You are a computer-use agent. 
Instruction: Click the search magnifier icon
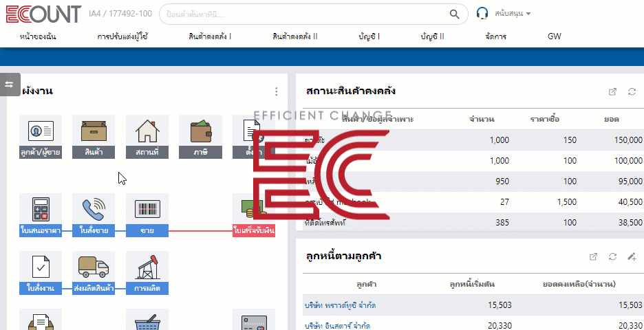coord(454,14)
